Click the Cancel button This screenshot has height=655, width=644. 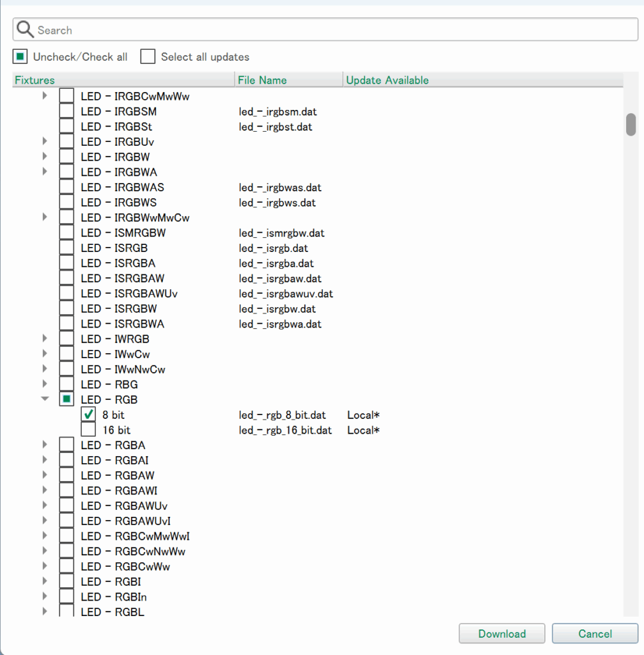point(595,633)
